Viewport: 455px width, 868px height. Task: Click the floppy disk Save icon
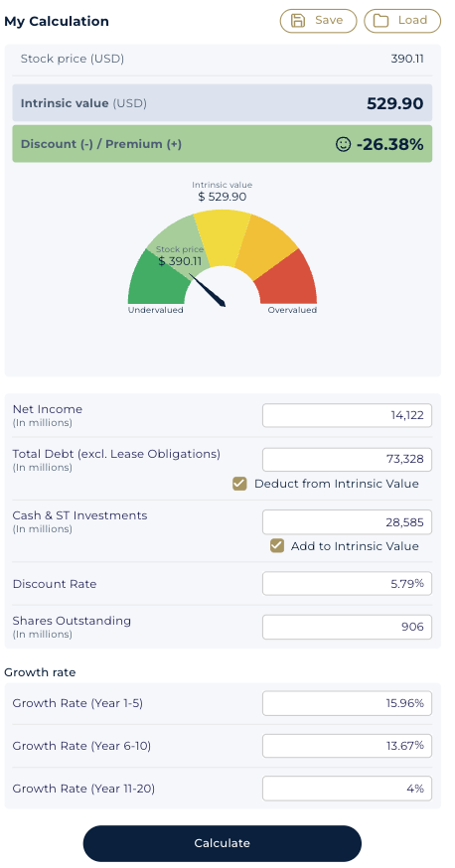298,21
